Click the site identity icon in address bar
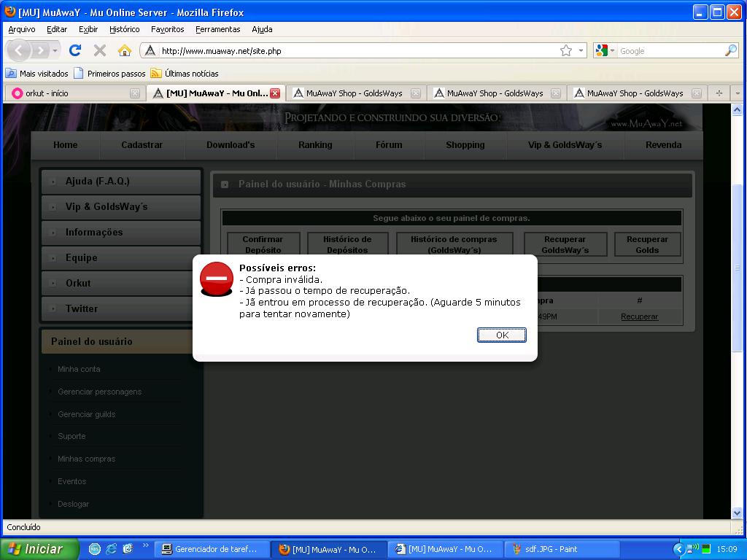Screen dimensions: 747x560 tap(150, 50)
